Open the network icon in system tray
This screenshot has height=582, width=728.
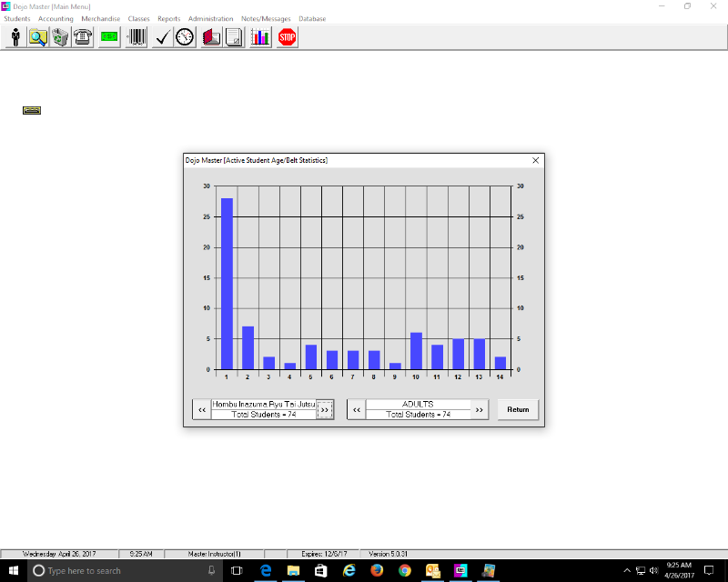click(641, 570)
